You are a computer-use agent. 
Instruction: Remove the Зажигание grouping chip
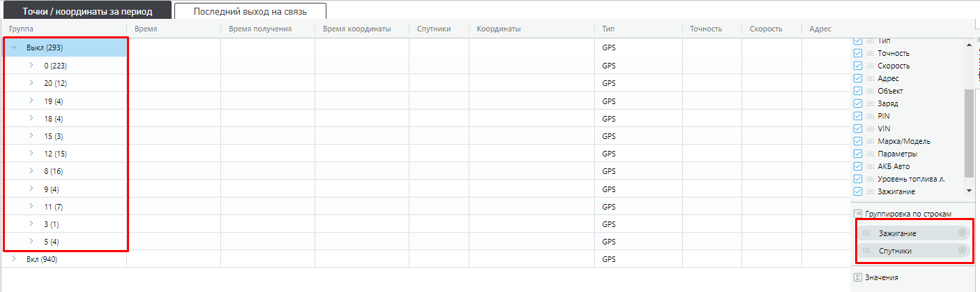962,233
